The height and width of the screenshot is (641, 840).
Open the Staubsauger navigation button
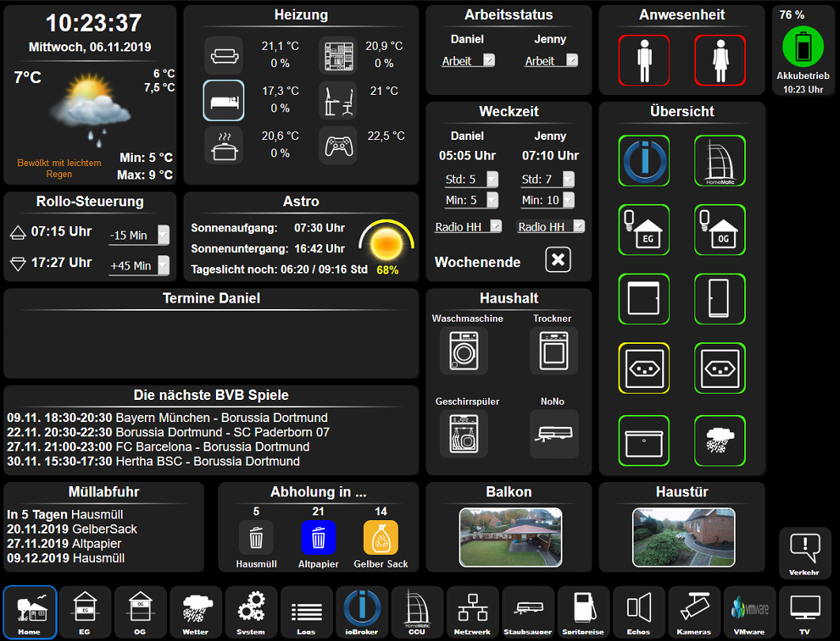(528, 613)
